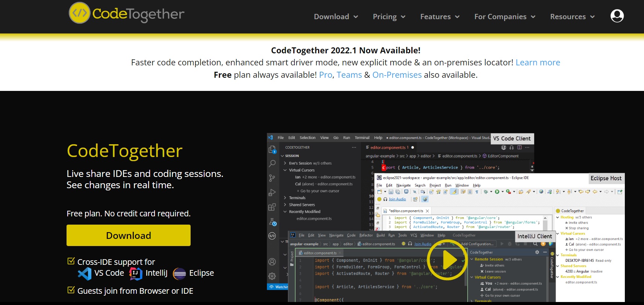Viewport: 644px width, 305px height.
Task: Expand the Terminals node in VS Code tree
Action: click(x=285, y=198)
